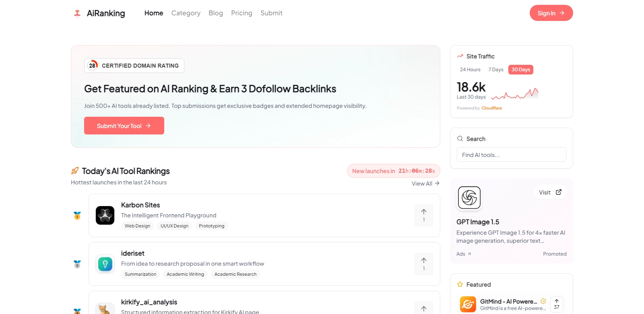
Task: Visit the GPT Image 1.5 site
Action: pos(550,192)
